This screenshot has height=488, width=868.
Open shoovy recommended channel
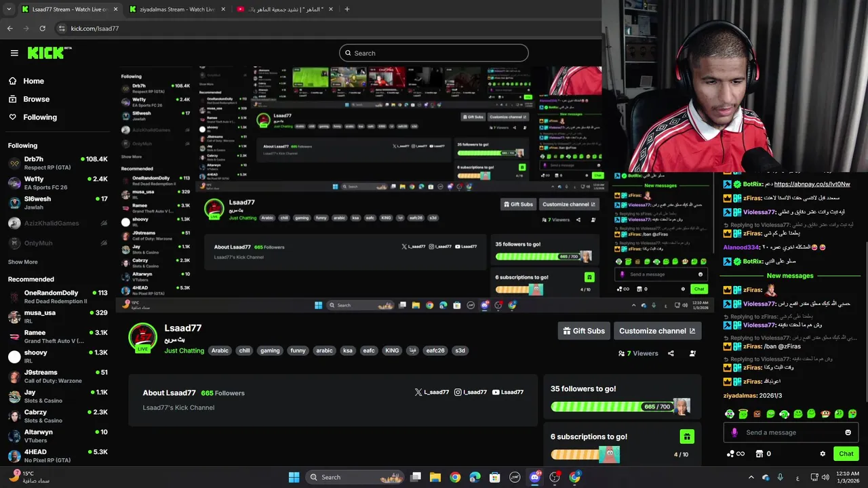point(58,356)
